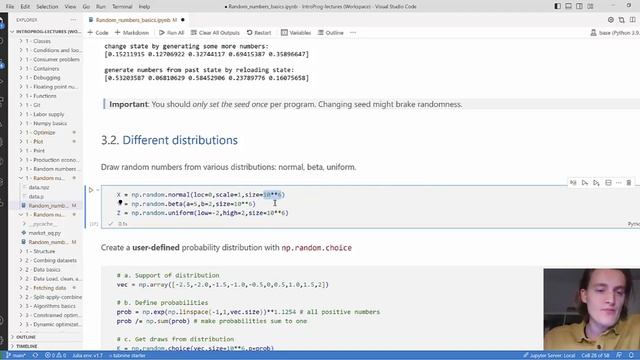This screenshot has width=640, height=360.
Task: Open changes compare icon in tab bar
Action: 621,20
